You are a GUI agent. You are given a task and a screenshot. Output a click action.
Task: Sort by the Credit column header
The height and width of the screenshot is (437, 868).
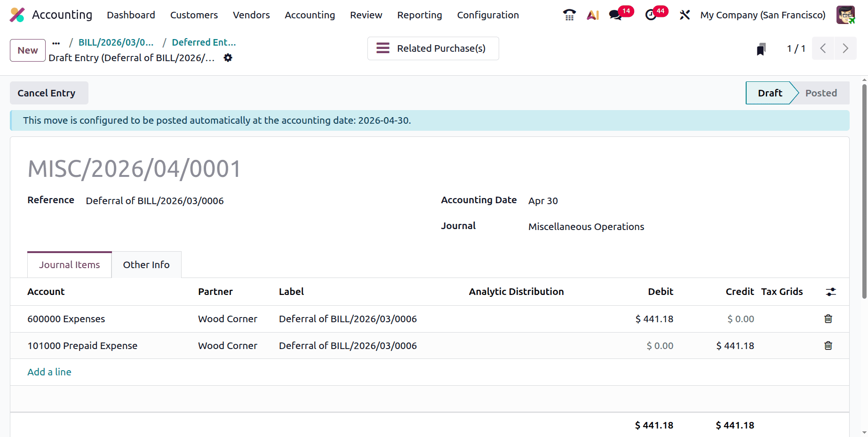pos(740,292)
